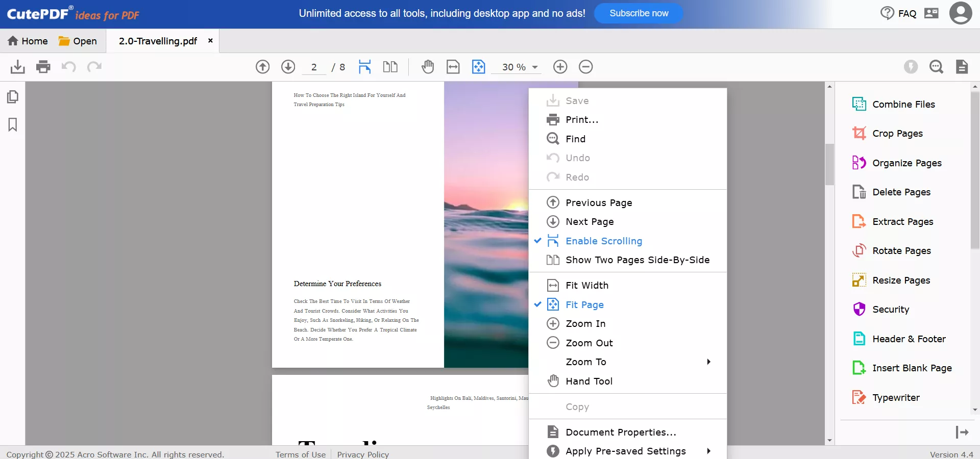Click the Subscribe now button
Screen dimensions: 980x459
point(638,13)
